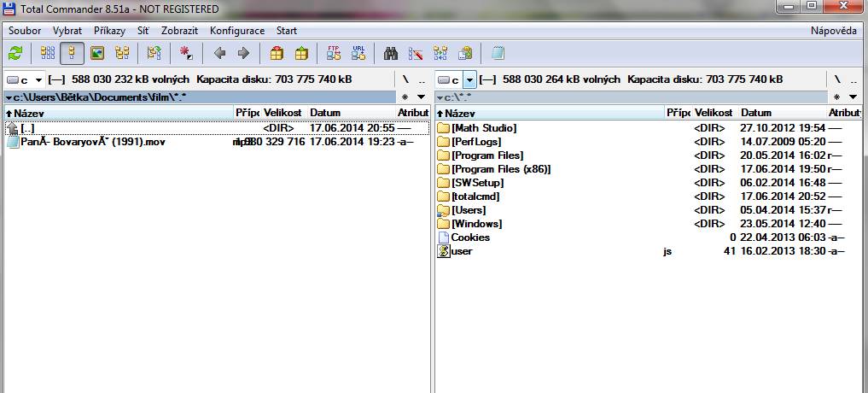This screenshot has height=393, width=868.
Task: Open the Zobrazit menu
Action: 180,31
